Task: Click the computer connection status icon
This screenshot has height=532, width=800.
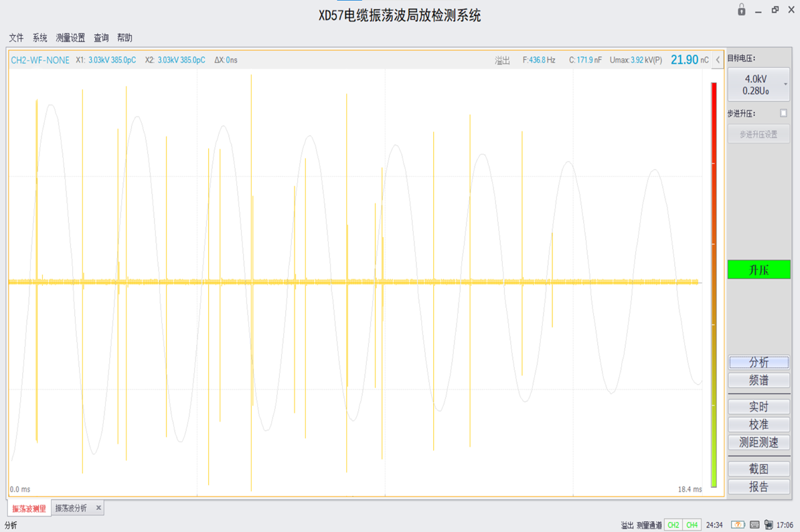Action: point(769,525)
